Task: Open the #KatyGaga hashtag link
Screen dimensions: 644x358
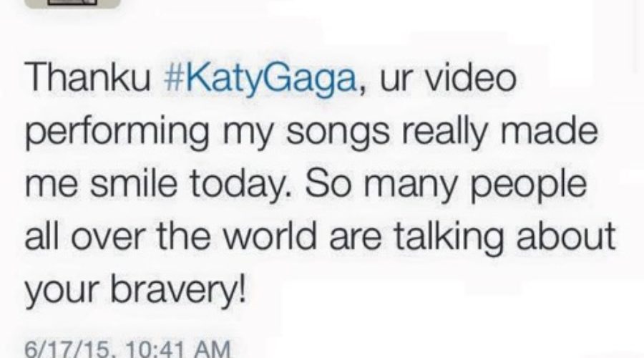Action: tap(260, 78)
